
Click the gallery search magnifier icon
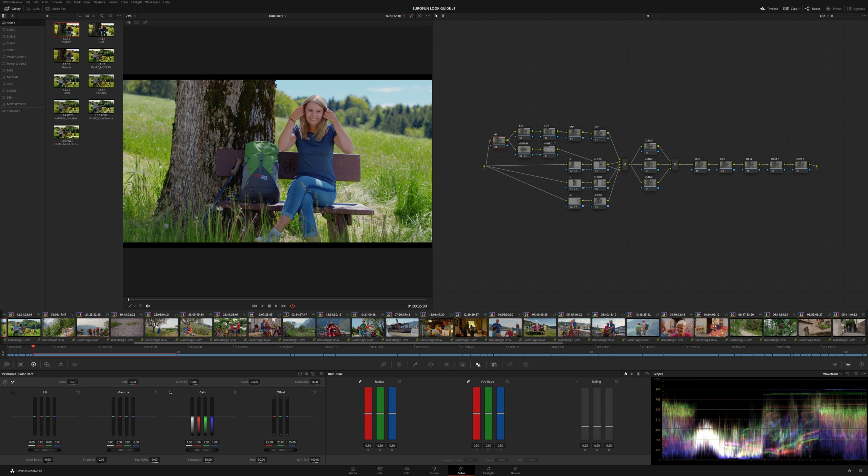click(102, 16)
